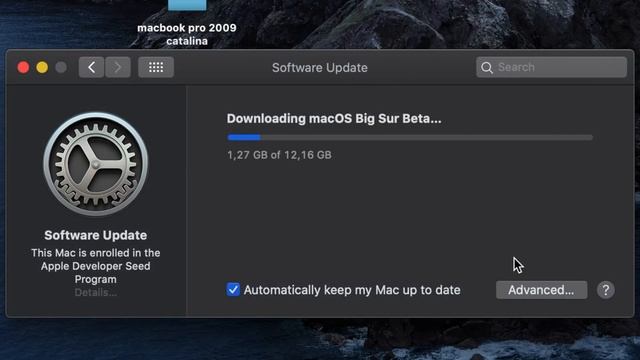
Task: Close the Software Update window
Action: (23, 67)
